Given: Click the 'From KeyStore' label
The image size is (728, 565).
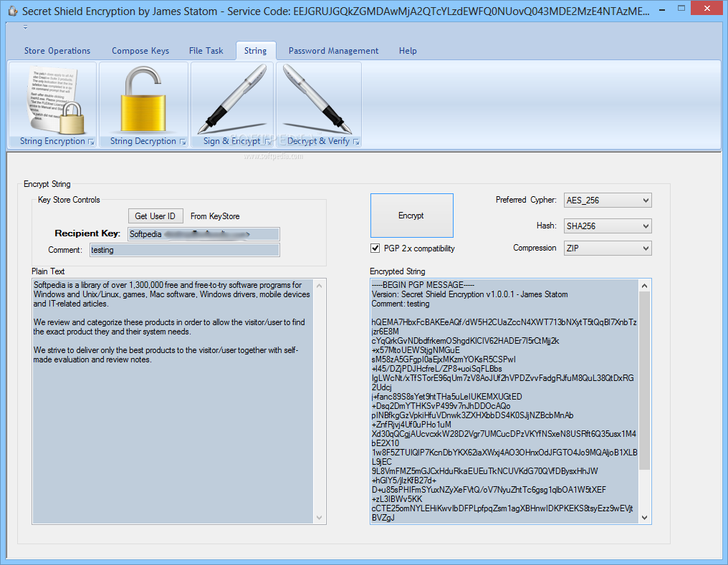Looking at the screenshot, I should click(215, 216).
